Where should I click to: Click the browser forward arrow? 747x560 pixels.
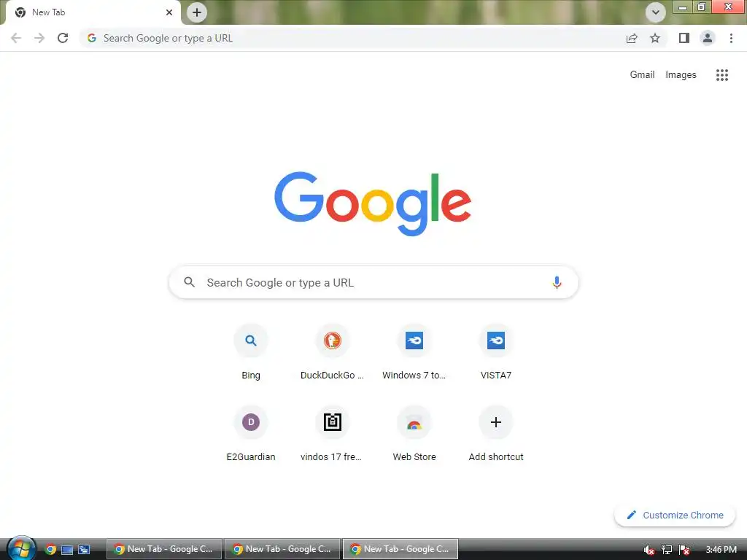click(x=39, y=38)
